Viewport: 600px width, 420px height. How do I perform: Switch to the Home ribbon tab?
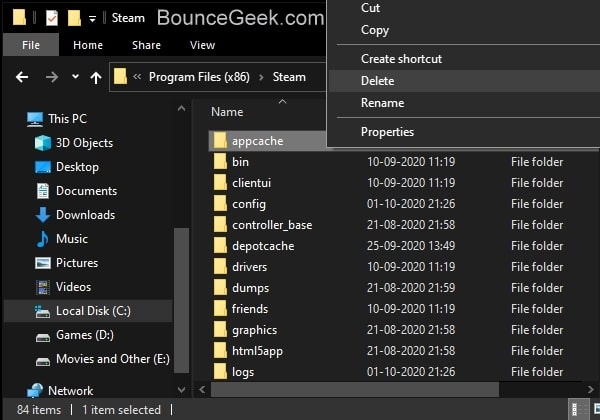point(88,45)
